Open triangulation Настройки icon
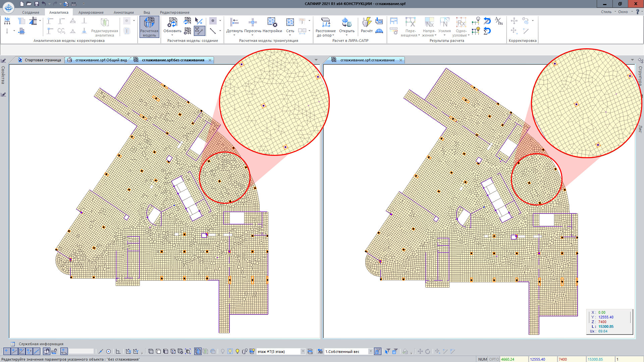The width and height of the screenshot is (644, 362). (272, 23)
